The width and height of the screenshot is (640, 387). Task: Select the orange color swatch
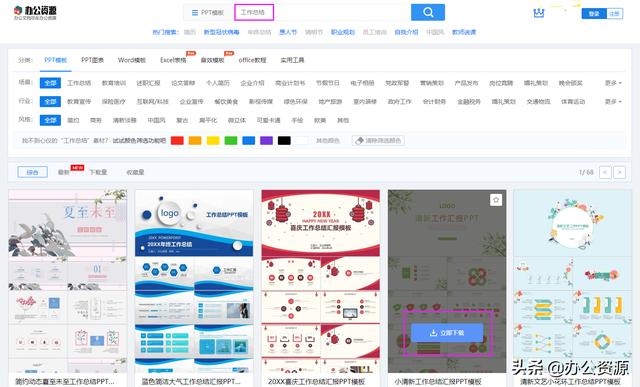pyautogui.click(x=195, y=140)
